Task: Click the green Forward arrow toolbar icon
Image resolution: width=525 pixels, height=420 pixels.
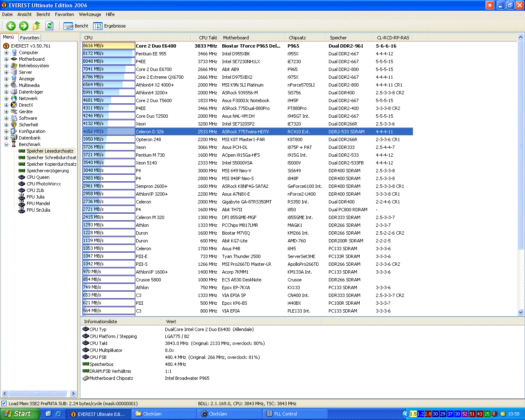Action: 24,26
